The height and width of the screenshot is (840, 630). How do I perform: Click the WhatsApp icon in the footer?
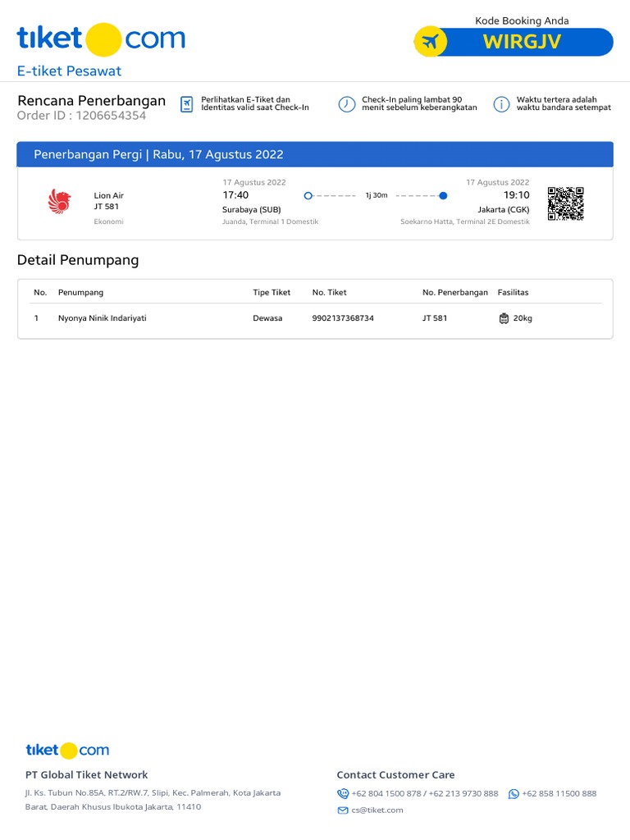coord(514,793)
